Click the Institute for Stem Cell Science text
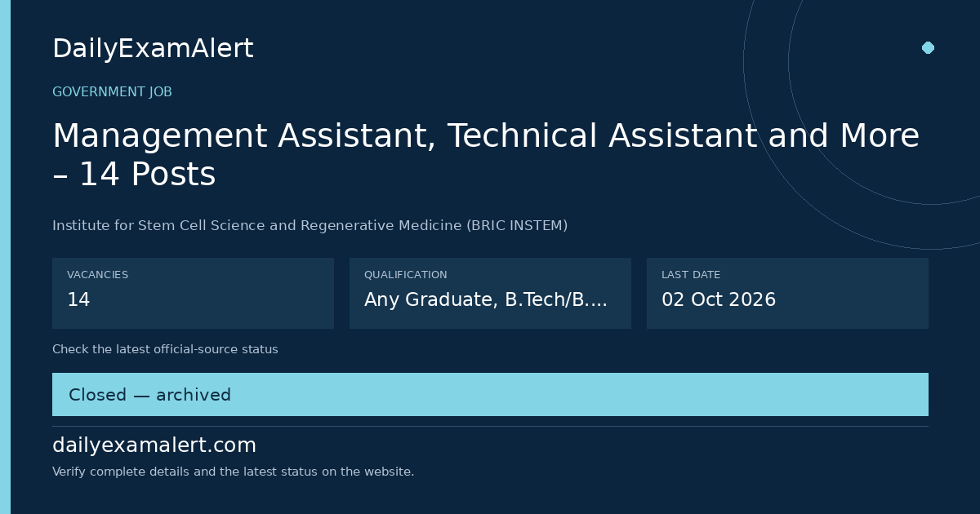 pyautogui.click(x=310, y=225)
